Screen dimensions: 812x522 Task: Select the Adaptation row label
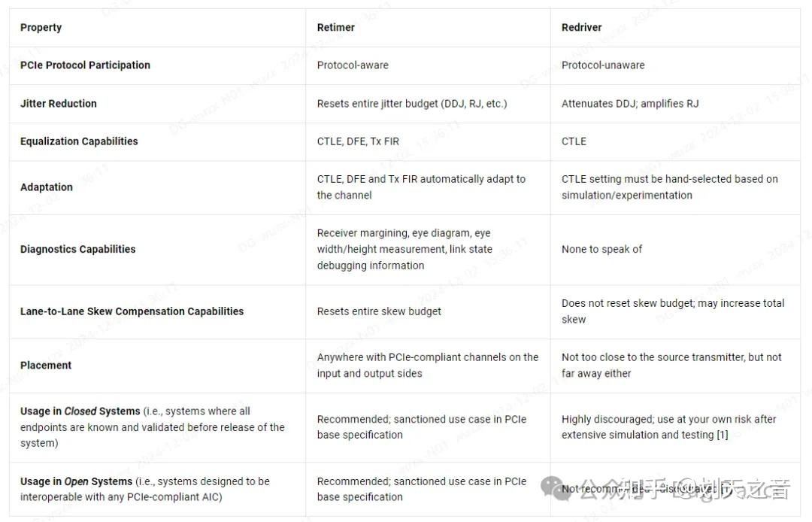47,187
